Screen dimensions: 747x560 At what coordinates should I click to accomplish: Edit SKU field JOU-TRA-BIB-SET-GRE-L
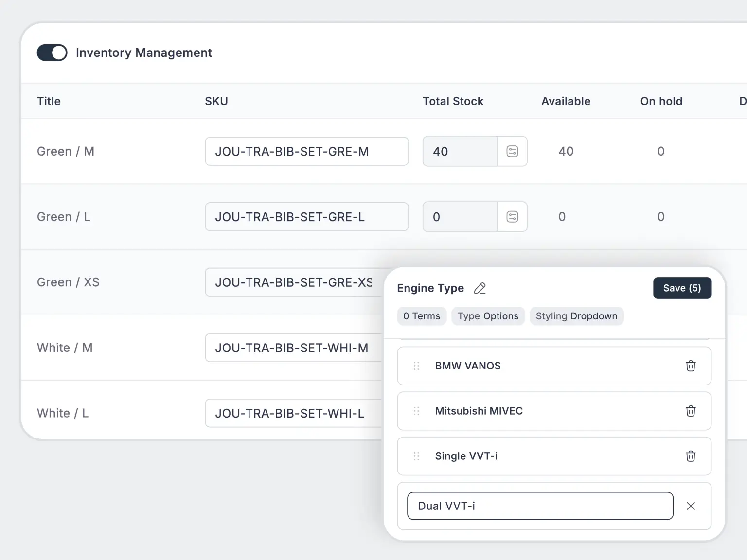pyautogui.click(x=307, y=217)
